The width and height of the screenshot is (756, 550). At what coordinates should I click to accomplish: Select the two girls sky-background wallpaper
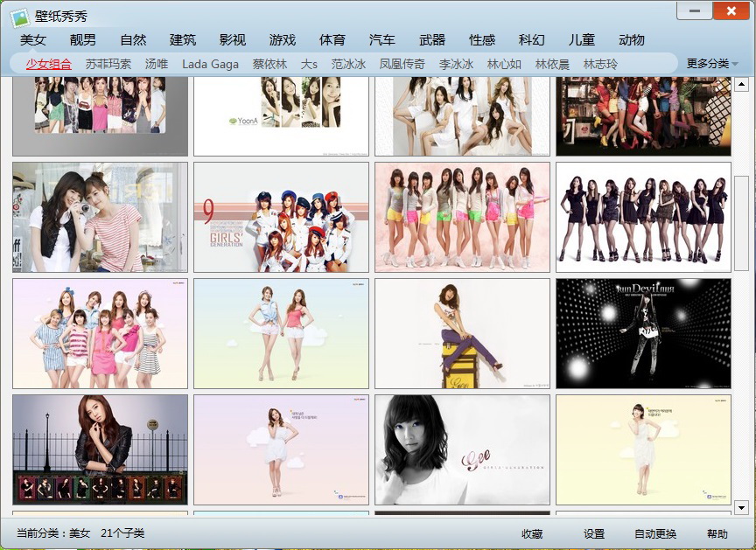pyautogui.click(x=281, y=333)
